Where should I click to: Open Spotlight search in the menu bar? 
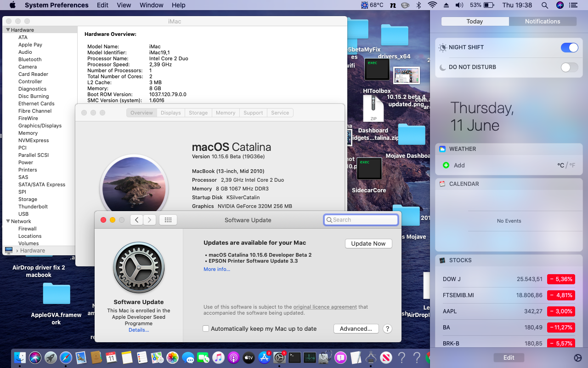[545, 5]
